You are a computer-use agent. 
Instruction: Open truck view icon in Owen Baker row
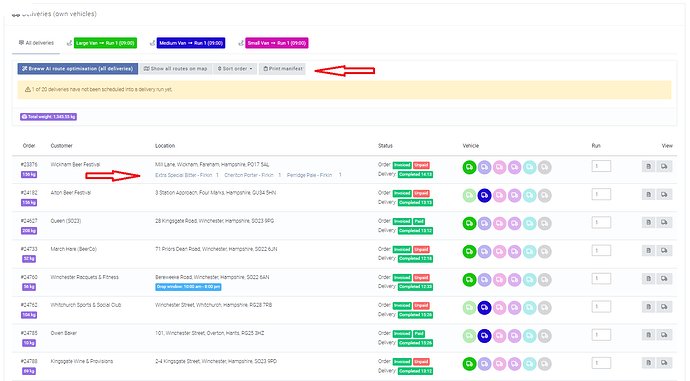[664, 335]
